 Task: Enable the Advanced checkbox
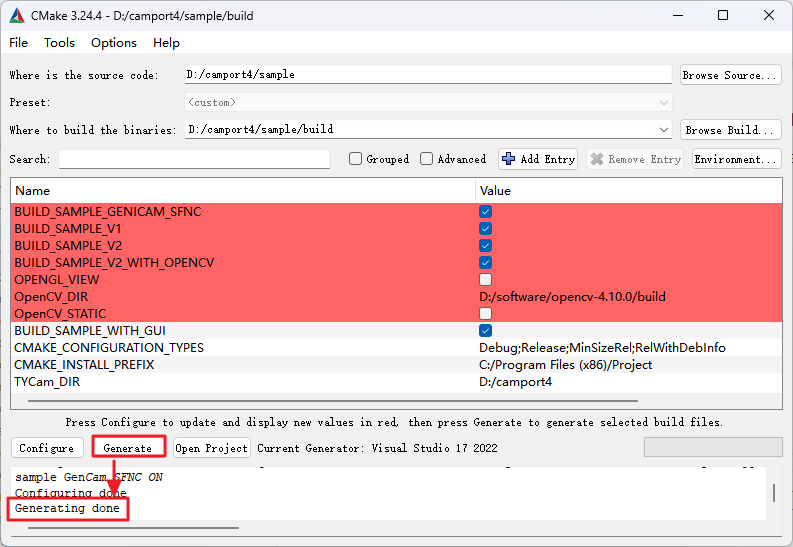(427, 159)
